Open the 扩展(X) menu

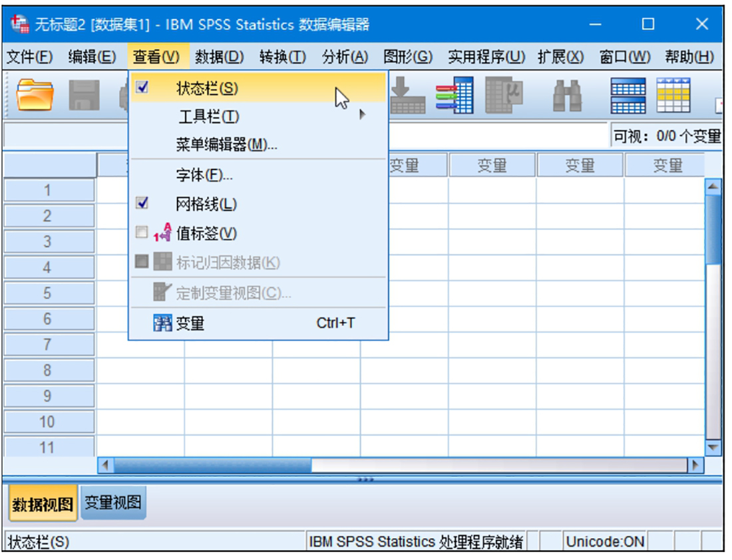[x=561, y=57]
